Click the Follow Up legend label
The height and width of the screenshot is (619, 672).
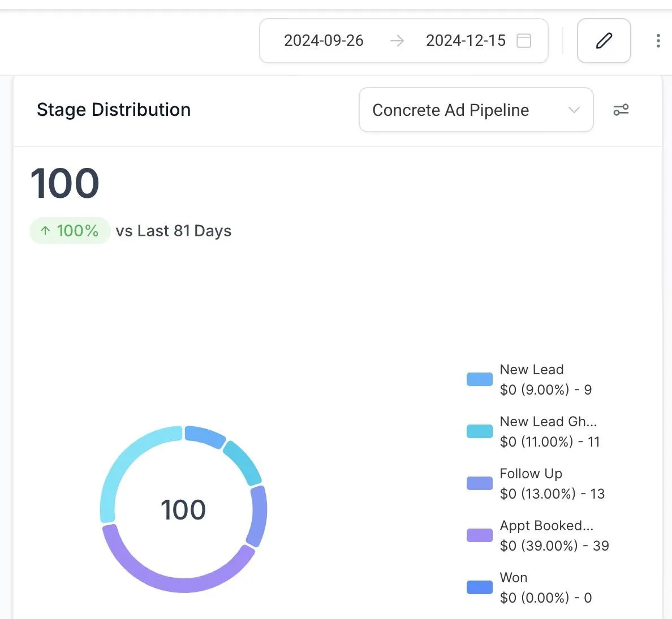[x=531, y=474]
